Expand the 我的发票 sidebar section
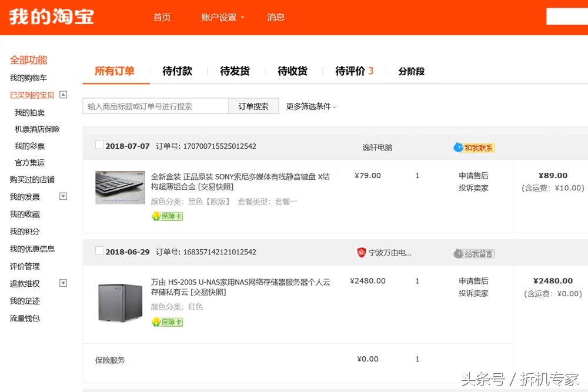The width and height of the screenshot is (588, 392). pyautogui.click(x=64, y=196)
